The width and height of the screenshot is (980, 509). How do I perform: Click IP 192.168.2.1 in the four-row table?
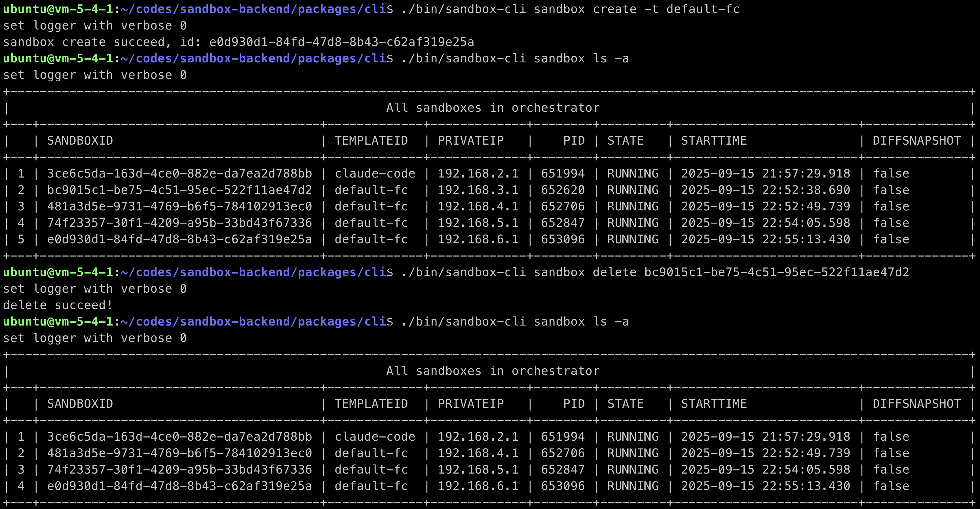(478, 437)
